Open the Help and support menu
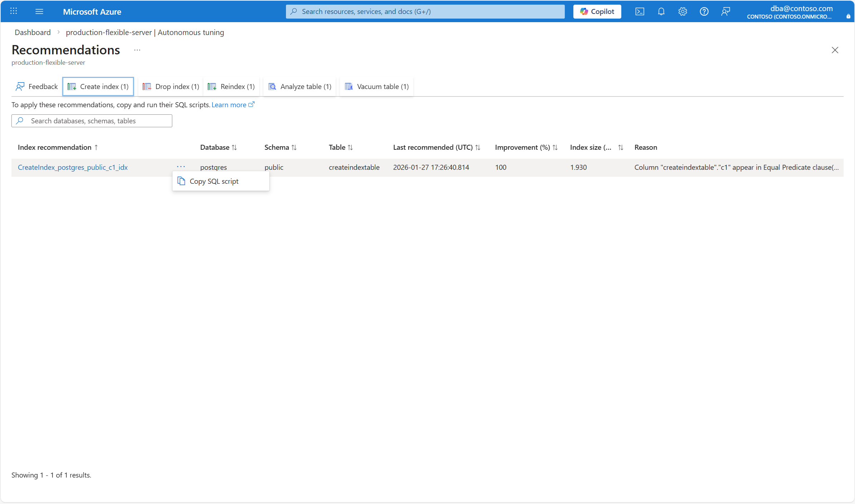The image size is (855, 504). (704, 11)
